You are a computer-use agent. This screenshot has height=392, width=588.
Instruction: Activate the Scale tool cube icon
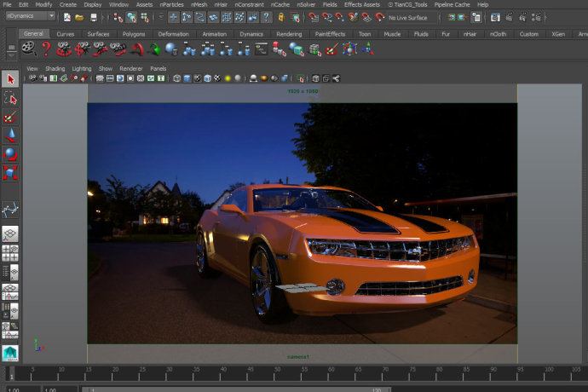click(x=10, y=172)
